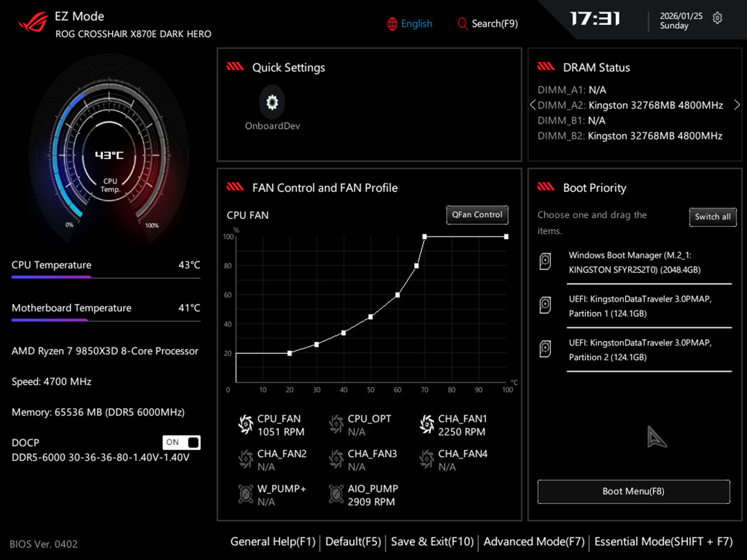Select the Windows Boot Manager boot entry
This screenshot has width=747, height=560.
[x=635, y=262]
